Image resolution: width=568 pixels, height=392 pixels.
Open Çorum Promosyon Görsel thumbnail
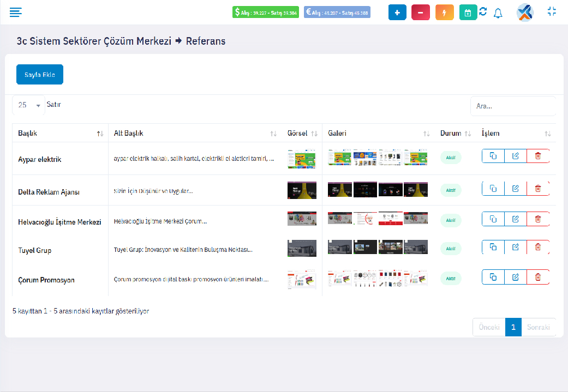(302, 279)
